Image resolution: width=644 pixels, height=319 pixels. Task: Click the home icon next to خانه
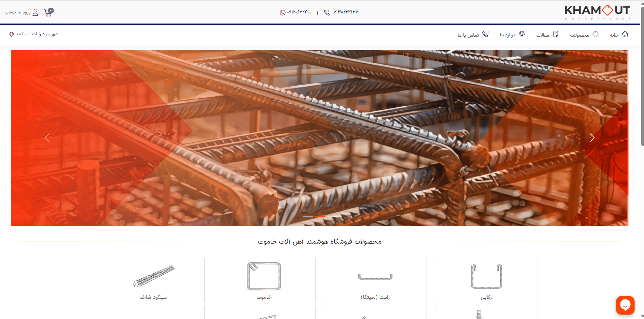(x=625, y=34)
